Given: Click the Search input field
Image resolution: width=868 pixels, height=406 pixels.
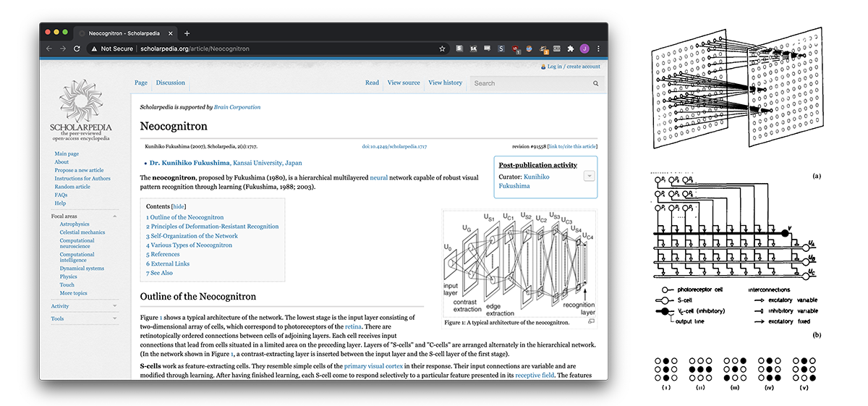Looking at the screenshot, I should pyautogui.click(x=532, y=83).
